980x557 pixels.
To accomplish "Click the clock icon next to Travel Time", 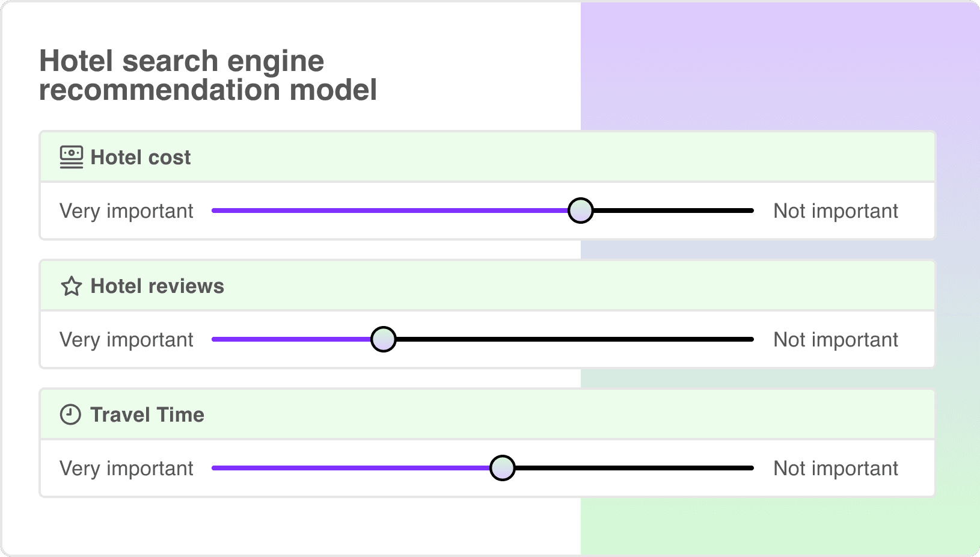I will pyautogui.click(x=71, y=414).
